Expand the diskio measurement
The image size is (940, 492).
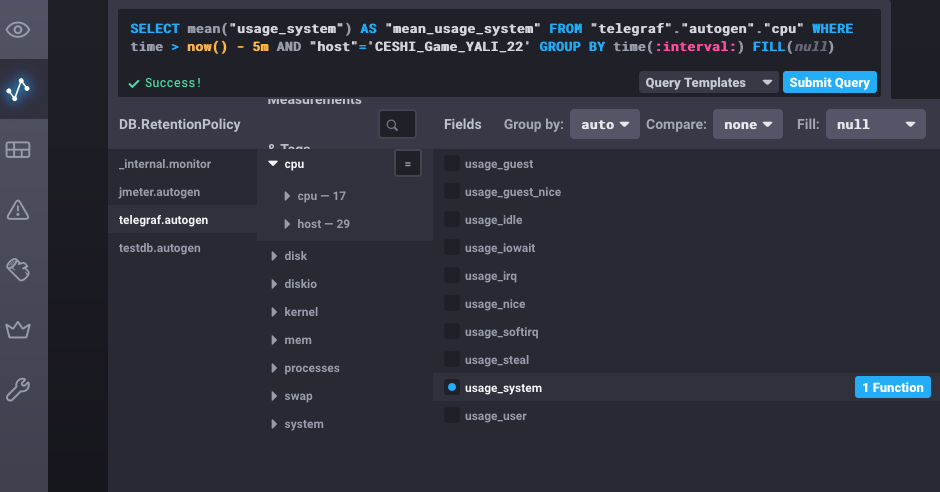(274, 284)
